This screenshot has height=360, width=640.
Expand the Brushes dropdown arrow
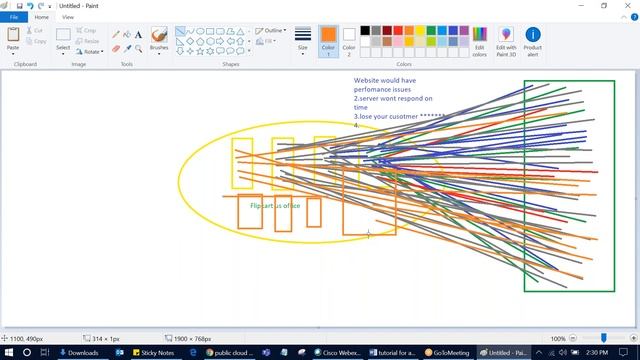pyautogui.click(x=159, y=53)
